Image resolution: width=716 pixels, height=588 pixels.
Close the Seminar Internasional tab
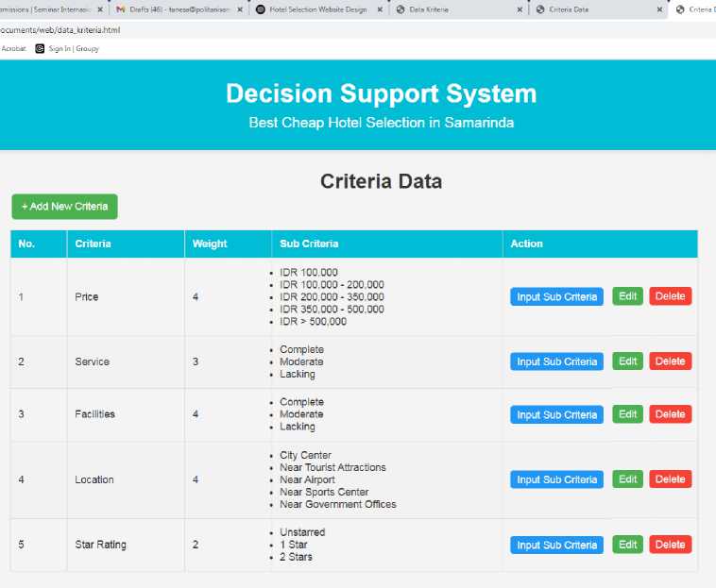100,9
